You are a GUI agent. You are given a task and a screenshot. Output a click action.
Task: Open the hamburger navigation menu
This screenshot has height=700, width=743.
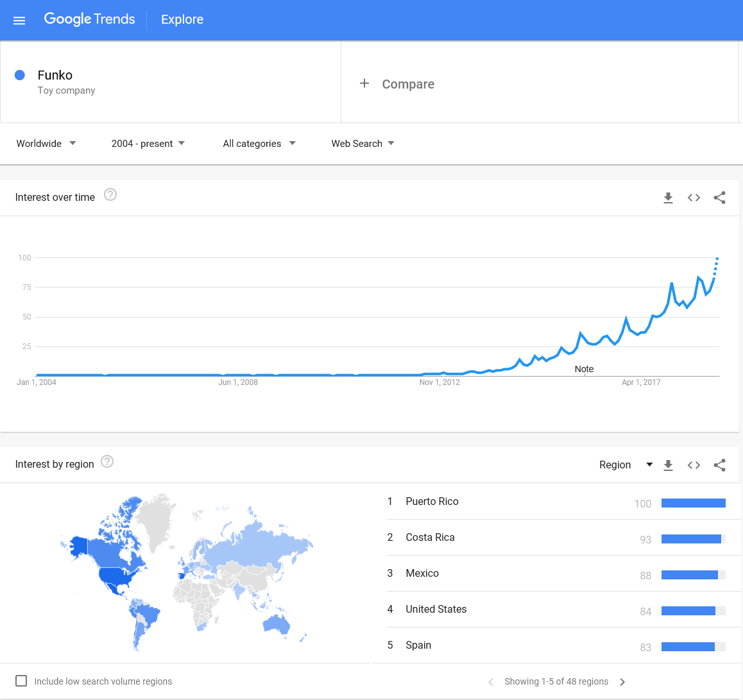click(x=19, y=20)
